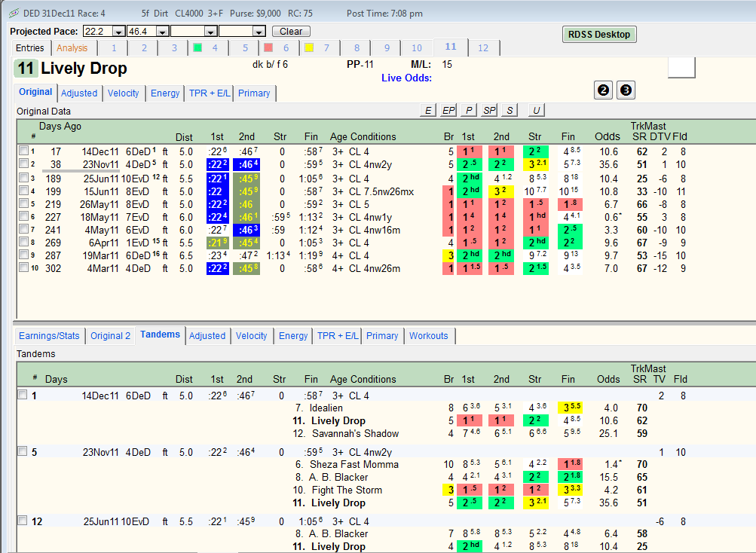Open lower Velocity tab
This screenshot has height=553, width=756.
click(251, 335)
